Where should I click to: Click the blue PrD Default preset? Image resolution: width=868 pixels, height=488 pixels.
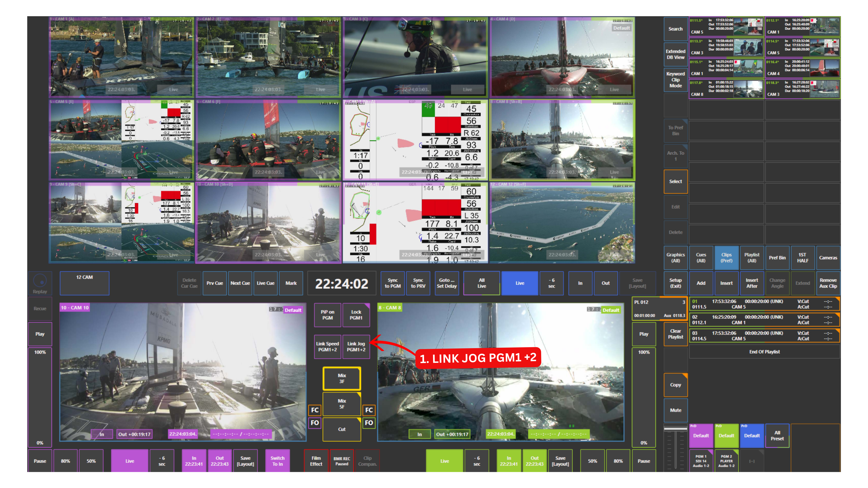tap(752, 435)
